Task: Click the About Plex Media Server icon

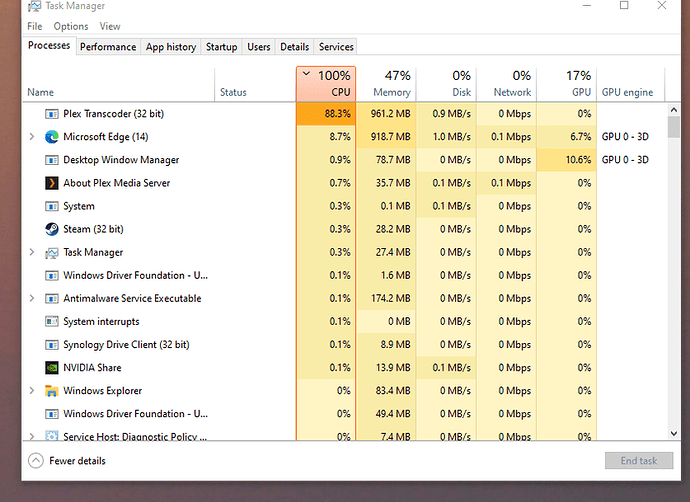Action: (x=51, y=183)
